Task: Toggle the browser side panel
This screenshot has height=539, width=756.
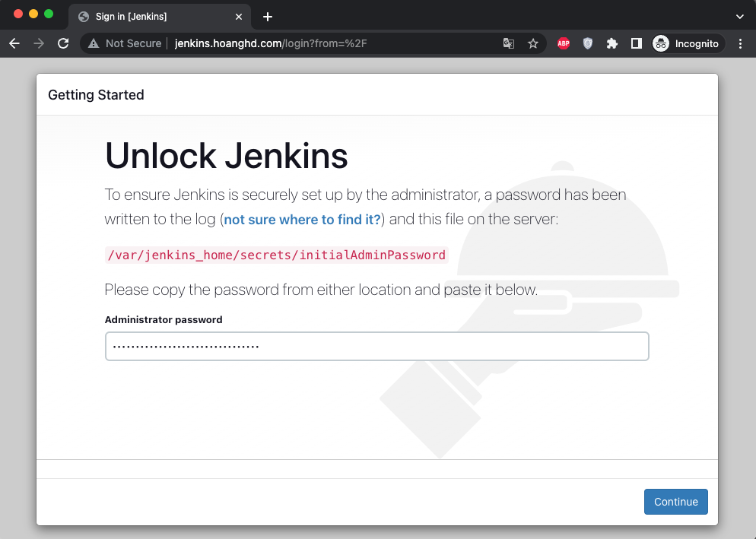Action: (637, 43)
